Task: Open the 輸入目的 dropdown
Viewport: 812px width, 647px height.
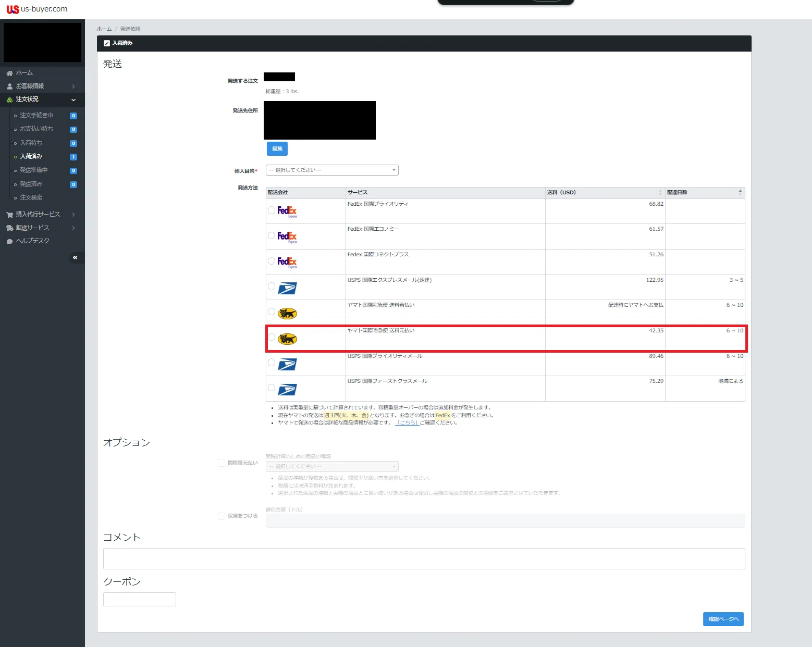Action: (332, 170)
